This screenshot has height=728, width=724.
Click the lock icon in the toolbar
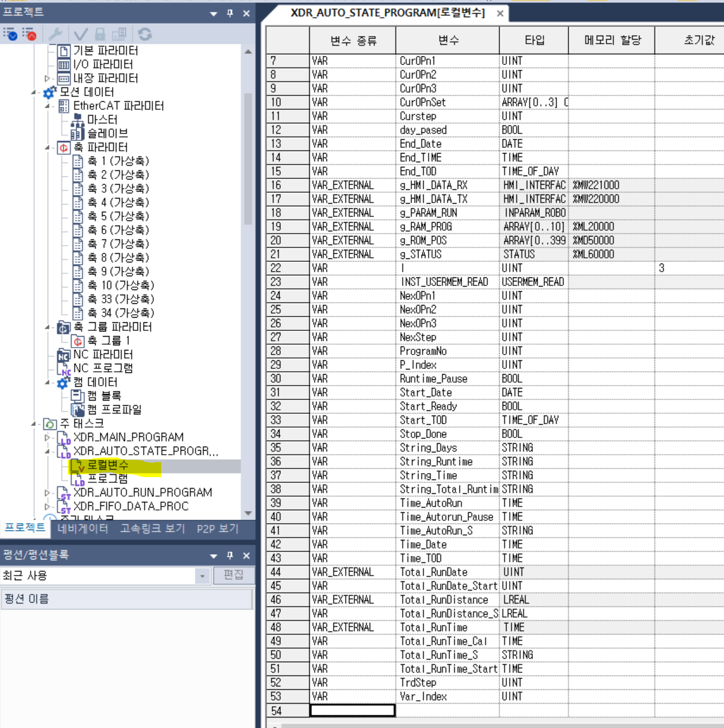click(x=101, y=35)
